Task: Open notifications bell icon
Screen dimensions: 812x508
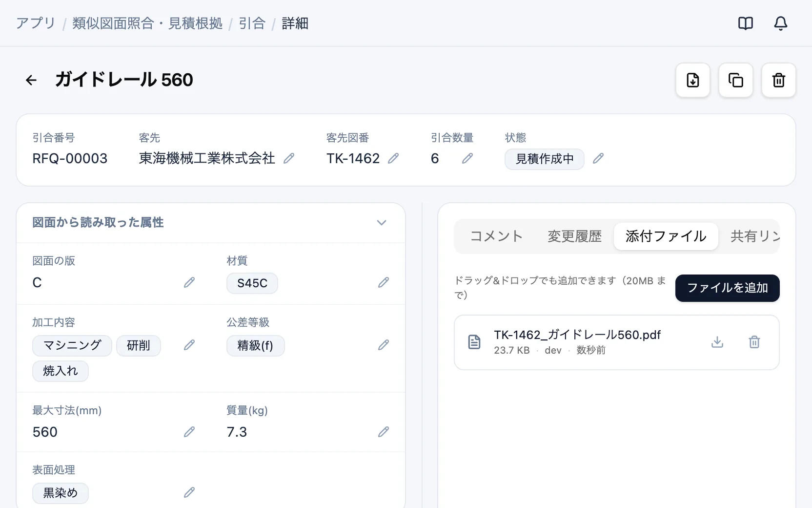Action: pyautogui.click(x=781, y=23)
